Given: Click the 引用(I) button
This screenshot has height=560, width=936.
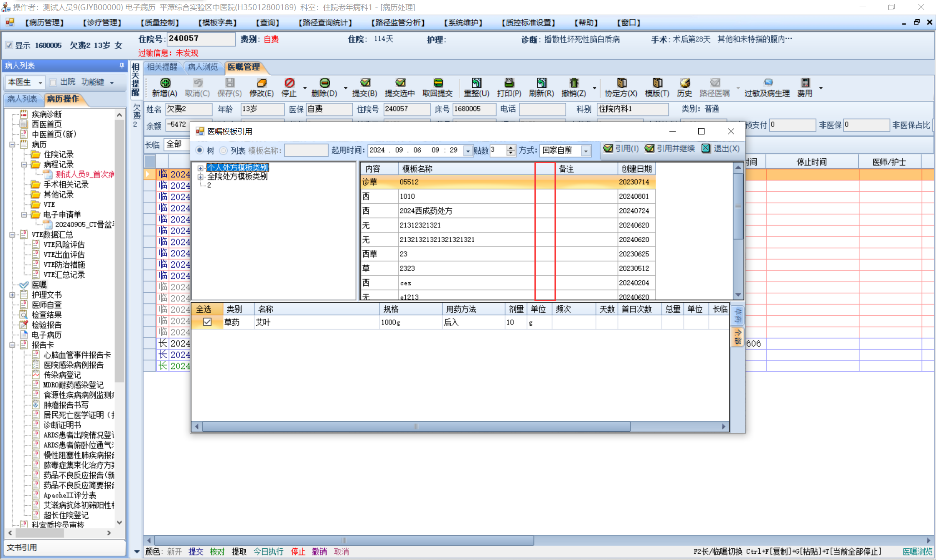Looking at the screenshot, I should coord(622,149).
